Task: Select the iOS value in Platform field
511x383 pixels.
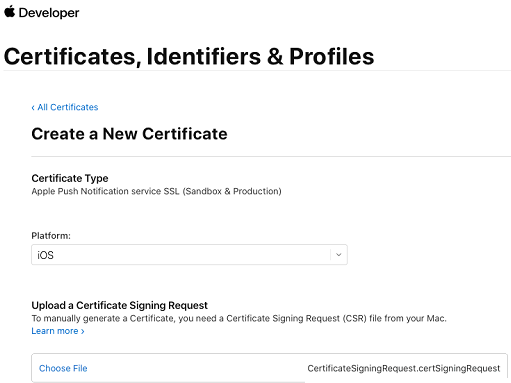Action: (45, 255)
